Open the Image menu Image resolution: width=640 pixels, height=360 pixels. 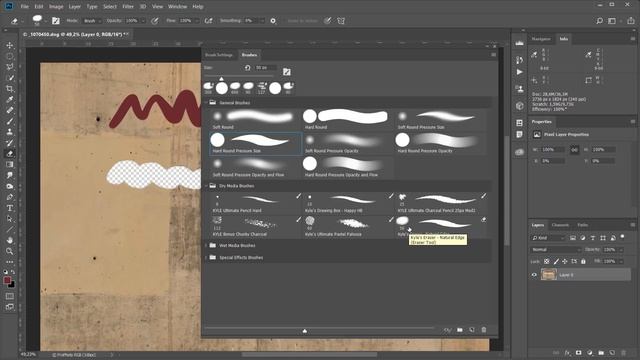tap(56, 7)
